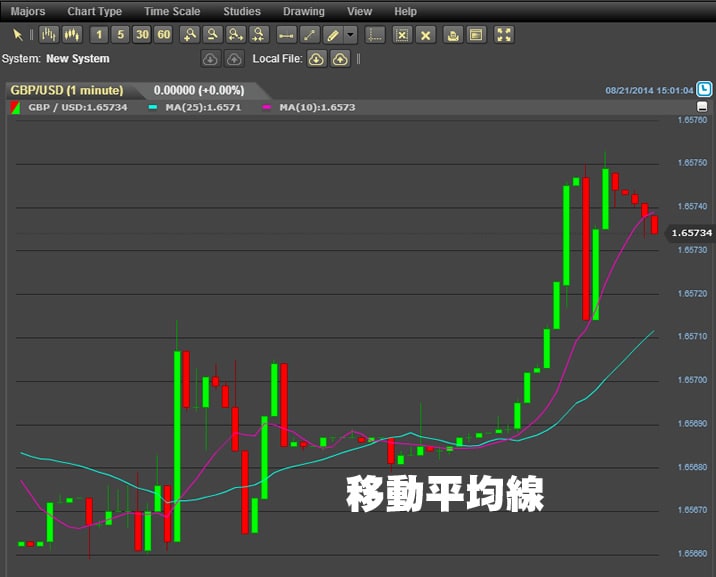This screenshot has height=577, width=716.
Task: Toggle the crosshair axes tool
Action: coord(375,35)
